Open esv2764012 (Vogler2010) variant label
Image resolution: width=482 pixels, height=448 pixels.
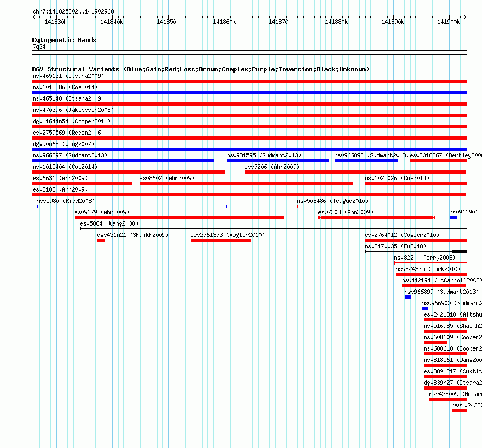[402, 235]
